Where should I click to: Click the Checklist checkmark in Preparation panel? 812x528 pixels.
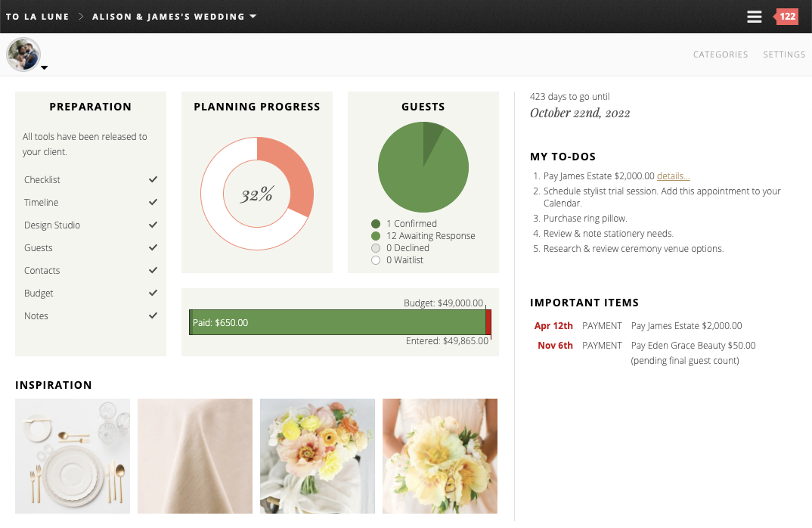(x=153, y=179)
